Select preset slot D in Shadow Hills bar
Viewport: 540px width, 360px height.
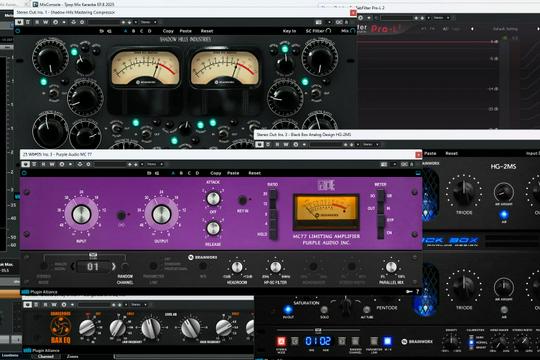coord(149,31)
